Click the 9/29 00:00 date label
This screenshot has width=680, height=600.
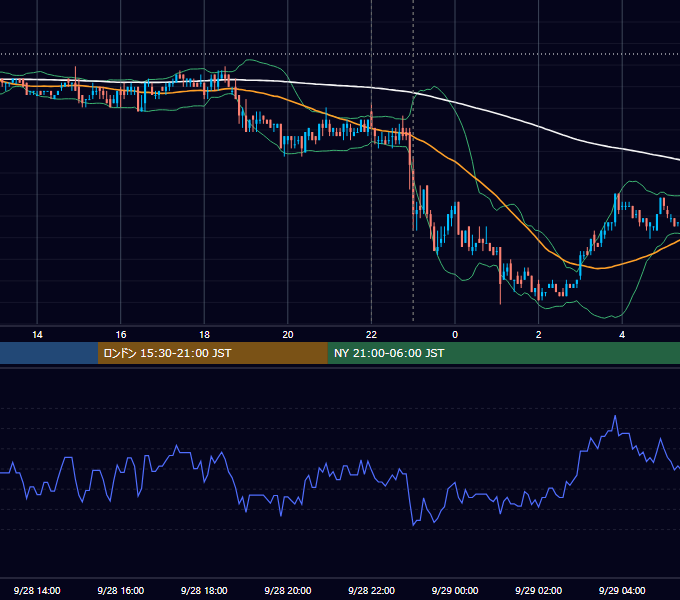(455, 590)
